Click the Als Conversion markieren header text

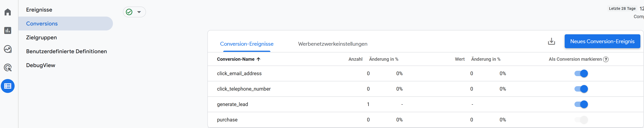click(575, 59)
